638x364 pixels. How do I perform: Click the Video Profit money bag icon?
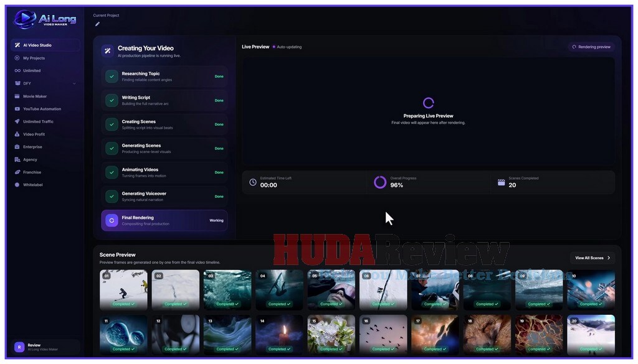tap(17, 134)
